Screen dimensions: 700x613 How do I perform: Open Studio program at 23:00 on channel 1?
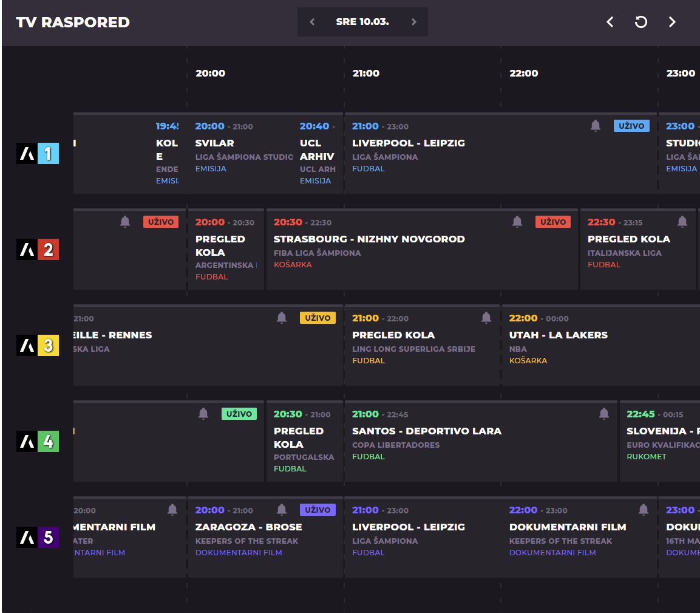click(679, 154)
